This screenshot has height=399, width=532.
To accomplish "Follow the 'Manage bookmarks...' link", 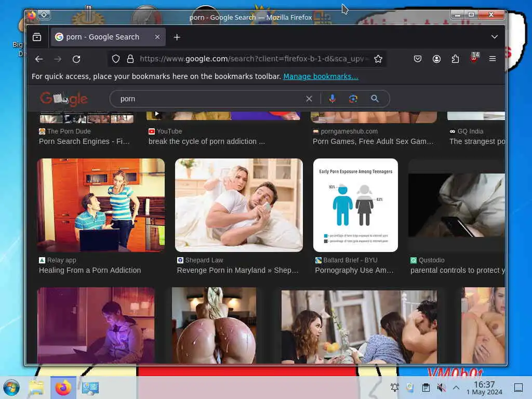I will (321, 76).
